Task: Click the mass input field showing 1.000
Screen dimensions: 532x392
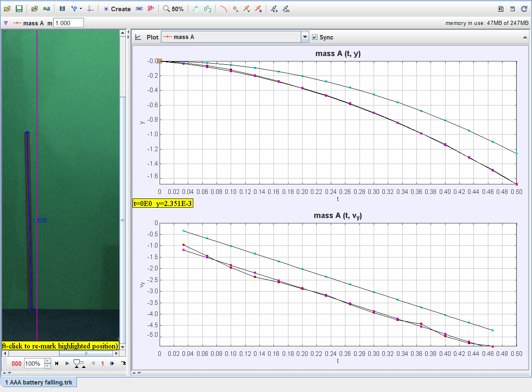Action: 69,23
